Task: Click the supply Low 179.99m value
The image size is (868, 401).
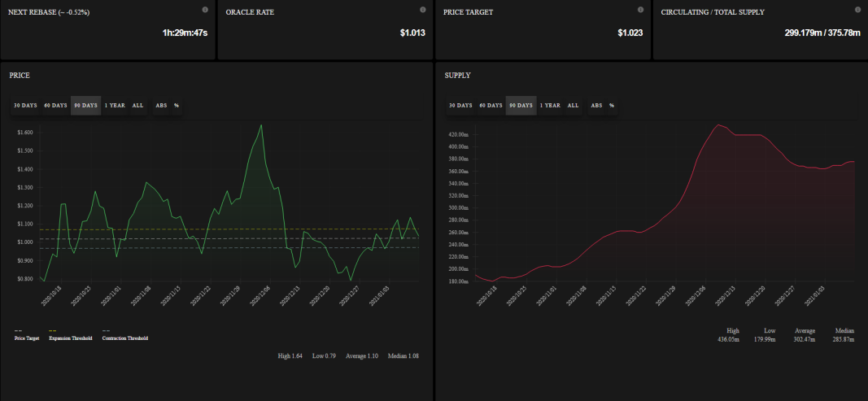Action: pos(765,339)
